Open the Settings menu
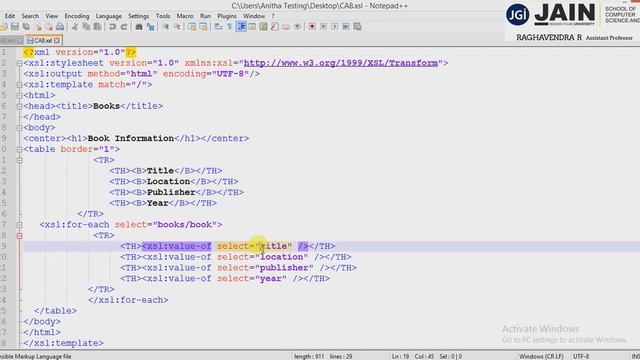 138,16
